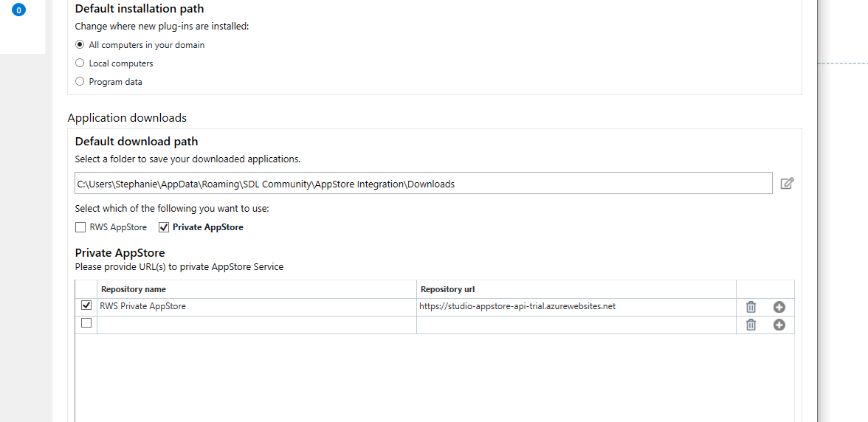Click the blue notification badge showing 0

(18, 10)
